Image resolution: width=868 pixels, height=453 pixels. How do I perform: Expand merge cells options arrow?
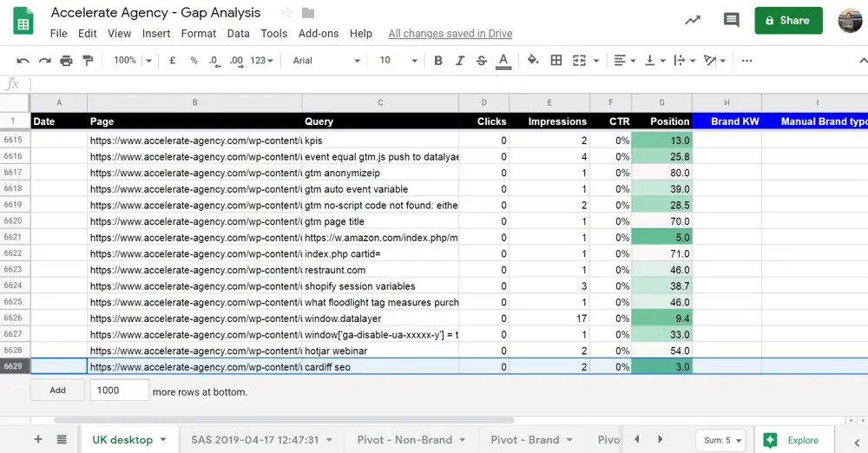coord(596,61)
